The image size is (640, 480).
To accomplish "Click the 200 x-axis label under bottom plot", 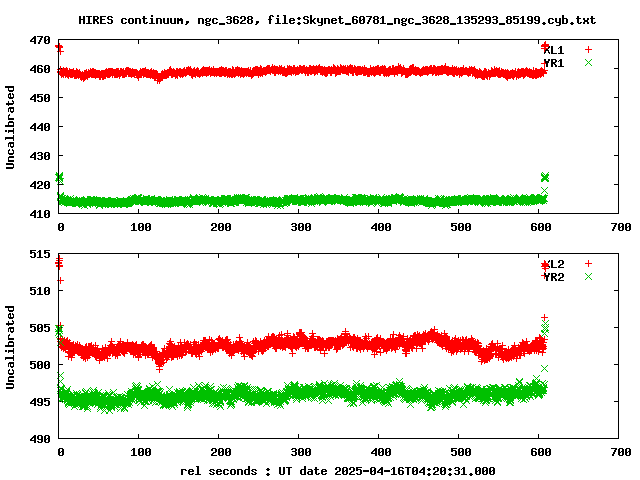I will pyautogui.click(x=221, y=452).
